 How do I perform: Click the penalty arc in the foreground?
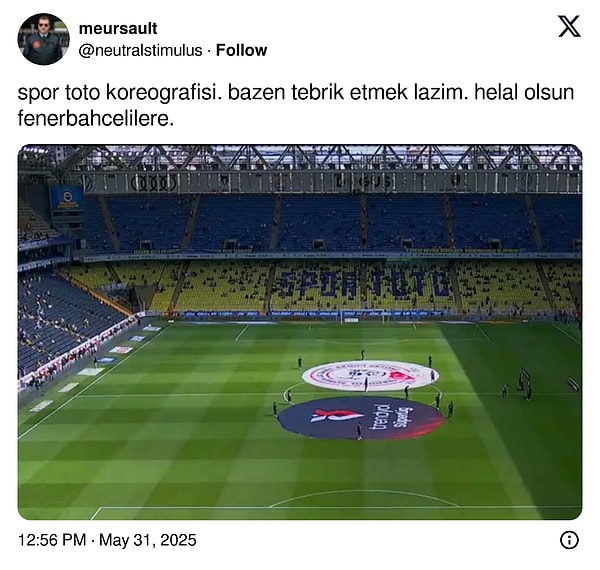coord(364,498)
